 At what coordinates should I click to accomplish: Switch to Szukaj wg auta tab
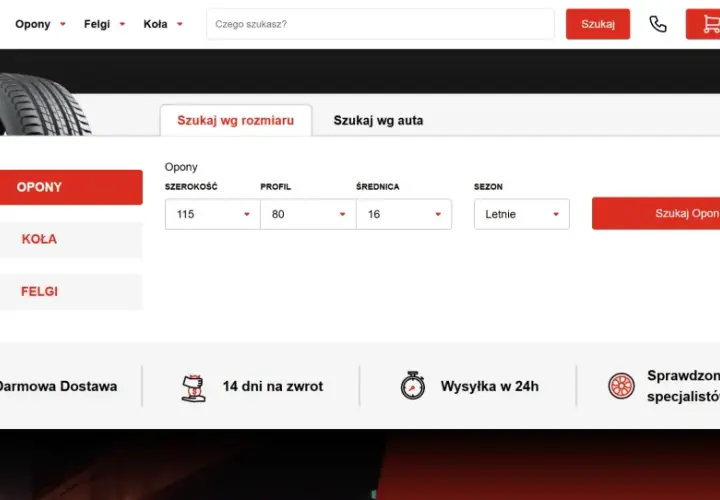pos(378,120)
